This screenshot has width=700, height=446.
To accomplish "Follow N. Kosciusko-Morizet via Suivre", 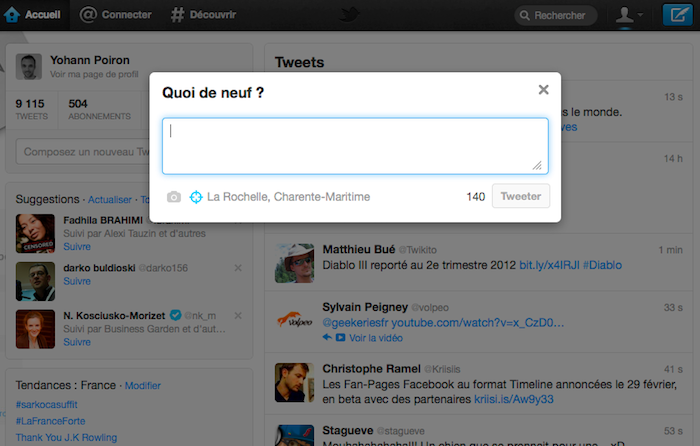I will click(77, 342).
